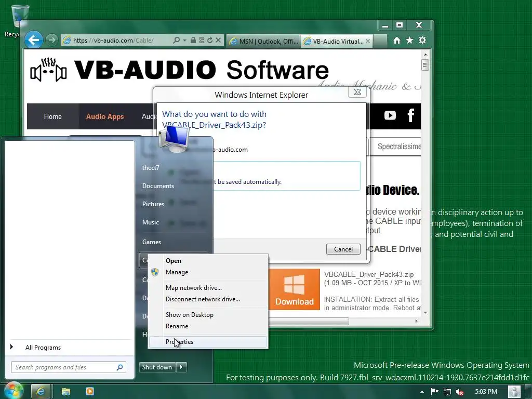Show hidden tray icons arrow
The height and width of the screenshot is (399, 532).
click(x=422, y=392)
